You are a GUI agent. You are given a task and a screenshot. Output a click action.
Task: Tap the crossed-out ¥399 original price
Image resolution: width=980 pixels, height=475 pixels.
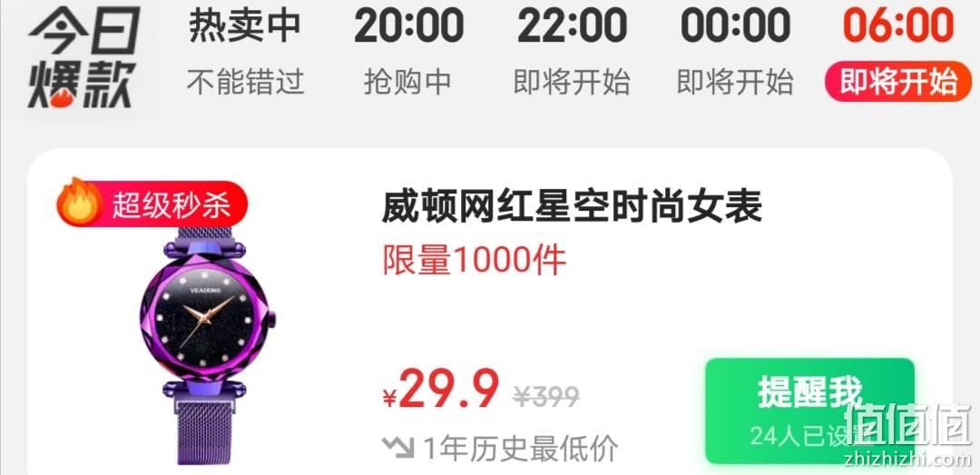pyautogui.click(x=546, y=395)
